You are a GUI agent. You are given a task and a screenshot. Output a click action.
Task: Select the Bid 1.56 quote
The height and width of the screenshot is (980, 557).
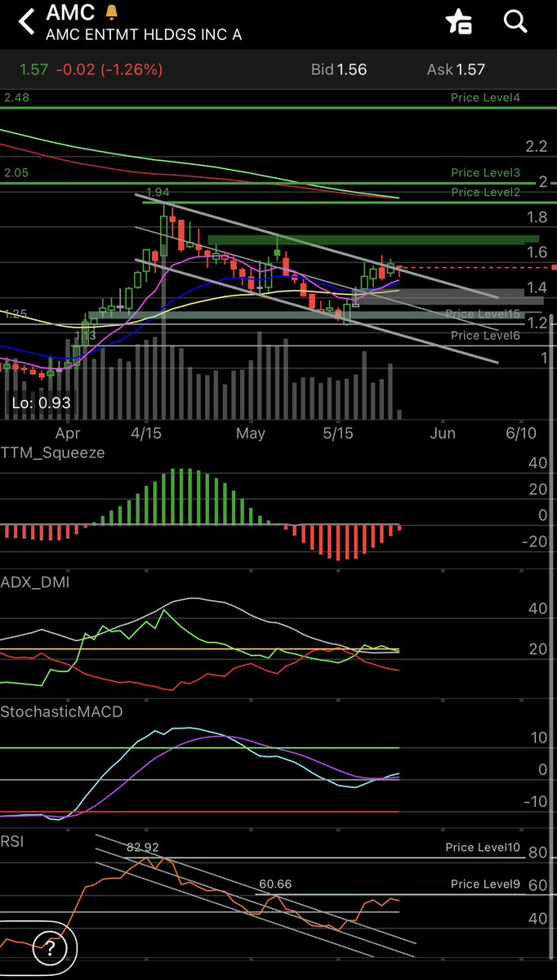click(339, 69)
